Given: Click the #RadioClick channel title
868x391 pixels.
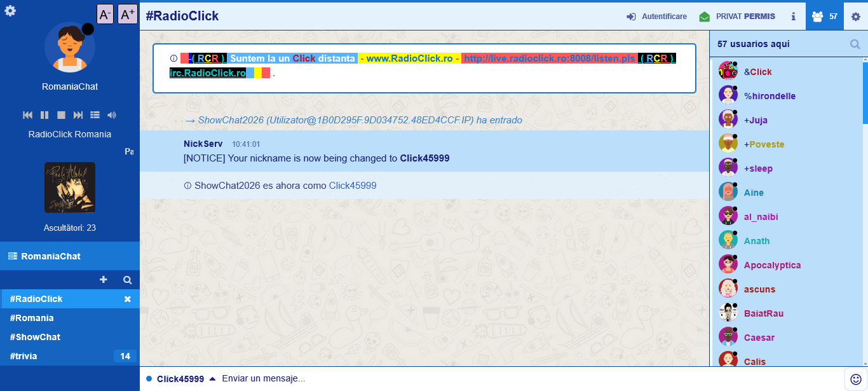Looking at the screenshot, I should tap(182, 16).
